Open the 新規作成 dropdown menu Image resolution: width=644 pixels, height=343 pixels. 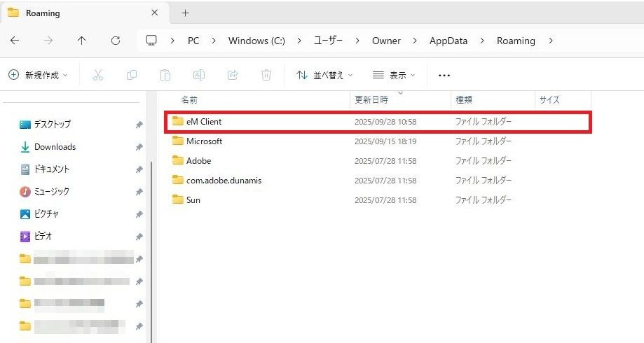(x=39, y=75)
